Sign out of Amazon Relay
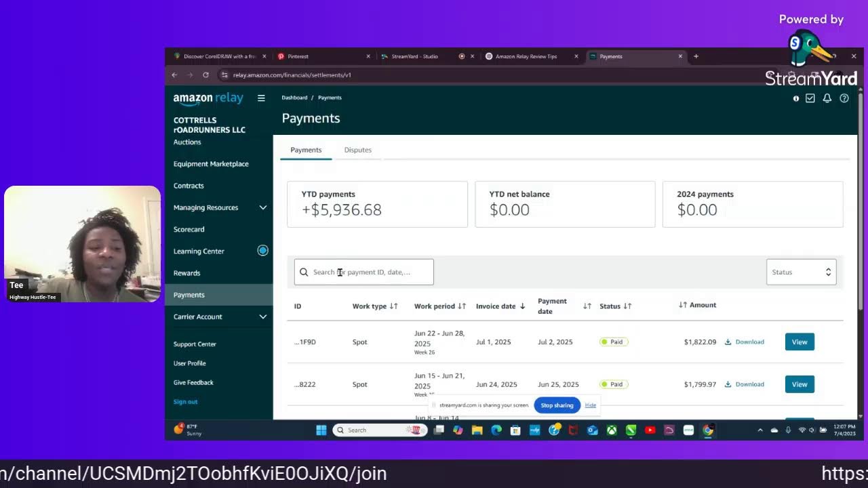 coord(185,402)
